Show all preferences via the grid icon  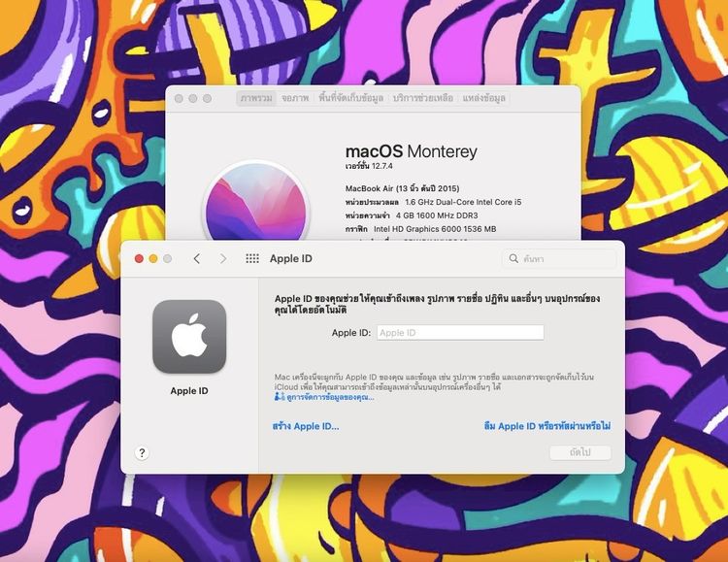click(x=252, y=258)
